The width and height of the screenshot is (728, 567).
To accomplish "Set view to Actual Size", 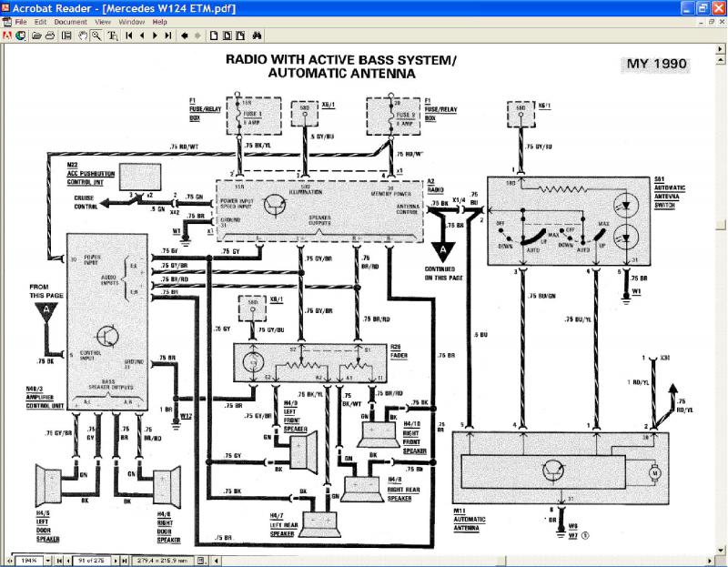I will [x=214, y=35].
